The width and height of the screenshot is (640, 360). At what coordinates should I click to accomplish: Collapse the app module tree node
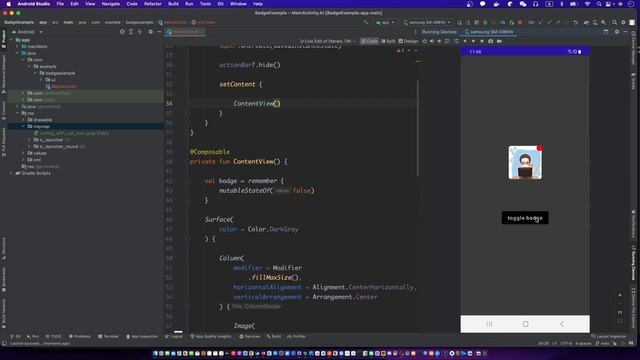[x=11, y=40]
